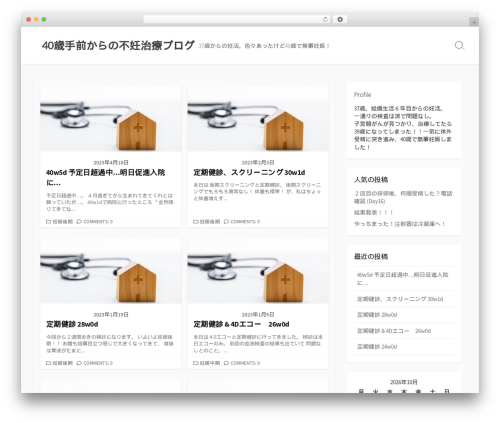500x423 pixels.
Task: Click the comment bubble icon under the 30w1d post
Action: pos(226,222)
